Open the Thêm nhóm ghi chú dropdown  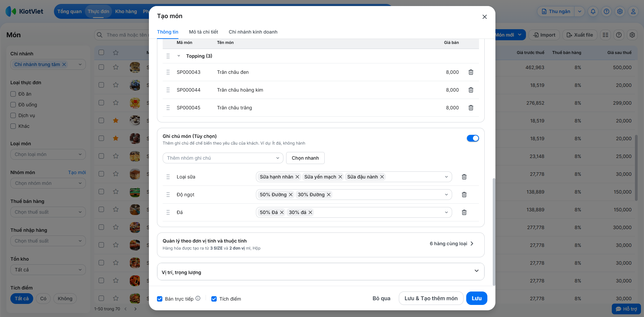pyautogui.click(x=223, y=158)
